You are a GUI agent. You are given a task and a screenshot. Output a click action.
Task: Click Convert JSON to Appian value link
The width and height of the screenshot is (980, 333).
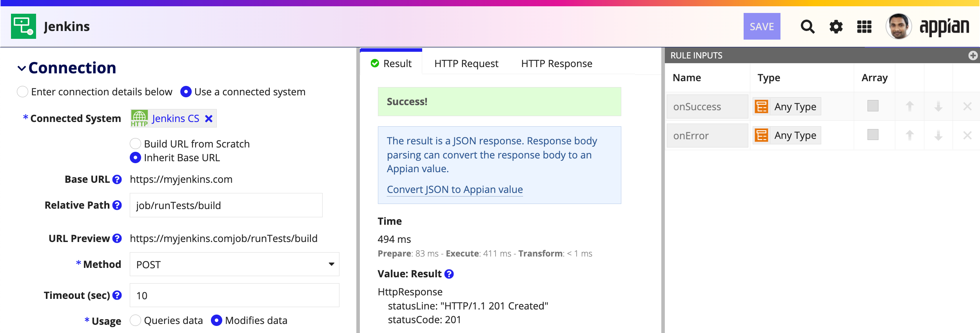click(x=455, y=189)
